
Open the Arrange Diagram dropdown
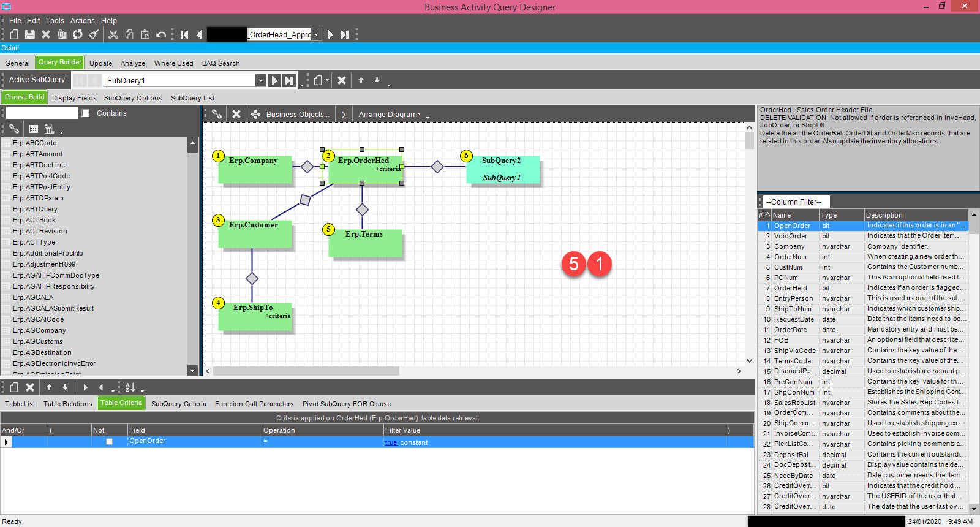390,115
